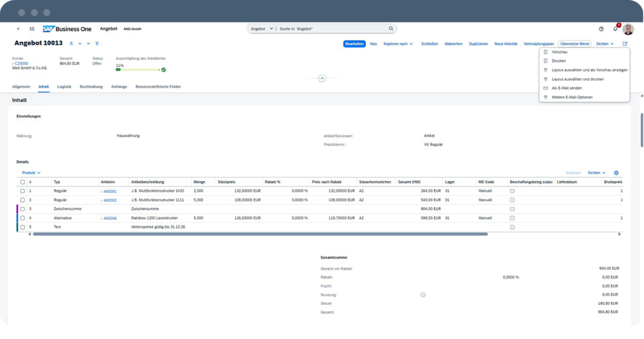Select the Zwischensumme row checkbox

coord(23,209)
